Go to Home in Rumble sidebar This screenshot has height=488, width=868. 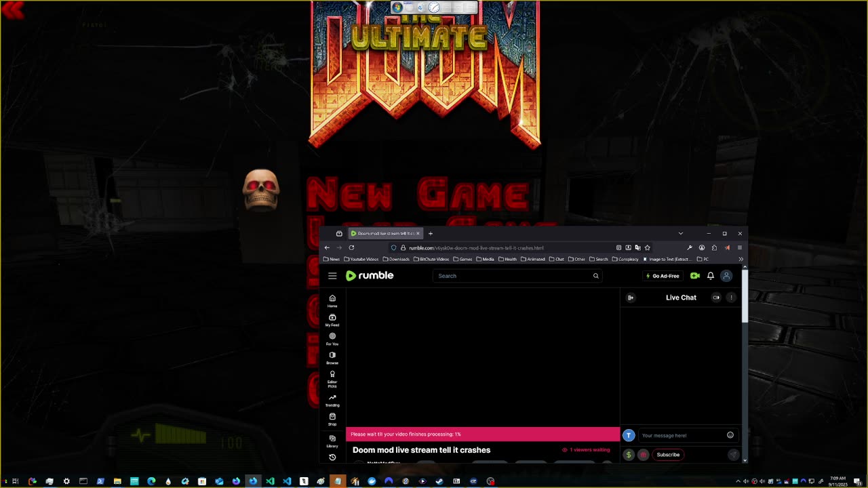click(x=332, y=301)
